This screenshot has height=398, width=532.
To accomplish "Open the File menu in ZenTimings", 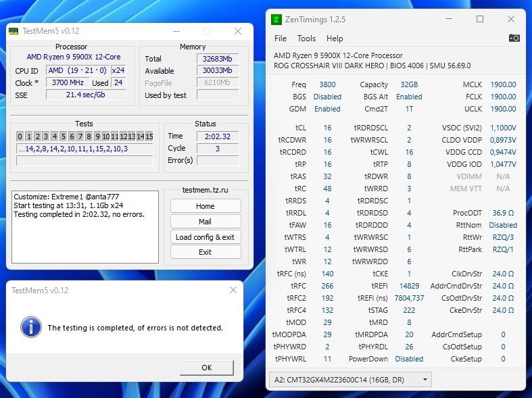I will 281,39.
